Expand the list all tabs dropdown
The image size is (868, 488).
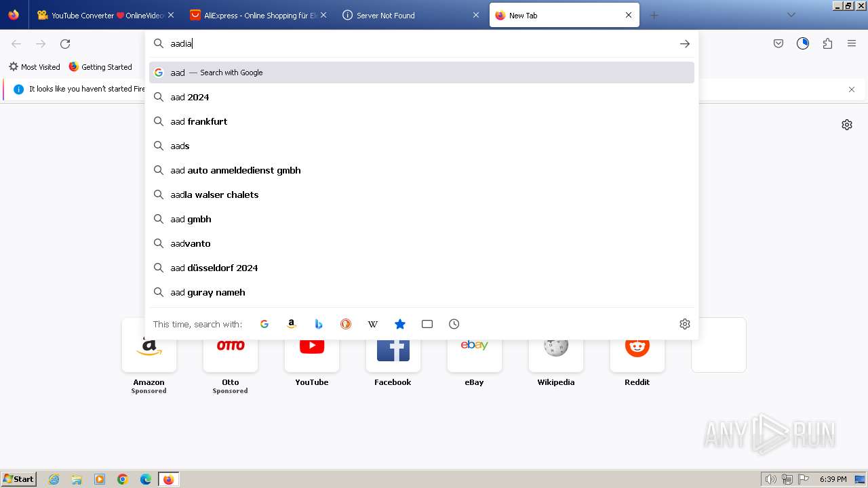click(791, 15)
